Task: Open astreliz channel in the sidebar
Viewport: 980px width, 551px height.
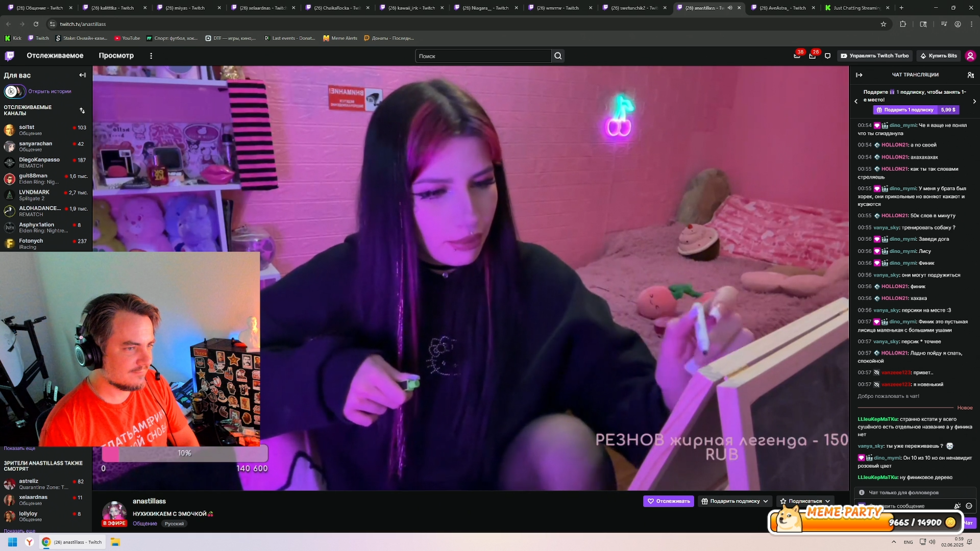Action: point(46,484)
